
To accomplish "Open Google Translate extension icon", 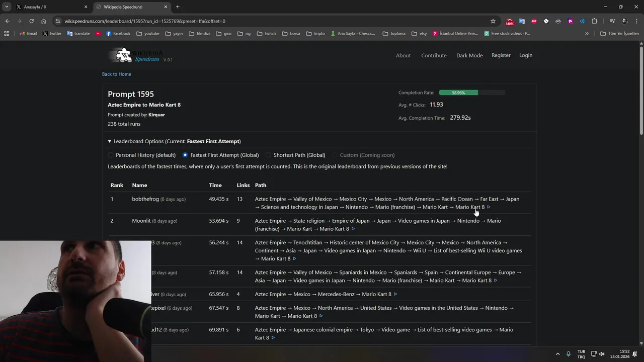I will point(522,21).
